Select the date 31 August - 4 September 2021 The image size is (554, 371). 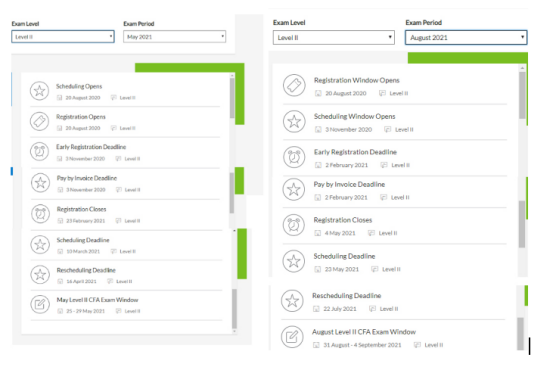coord(362,345)
